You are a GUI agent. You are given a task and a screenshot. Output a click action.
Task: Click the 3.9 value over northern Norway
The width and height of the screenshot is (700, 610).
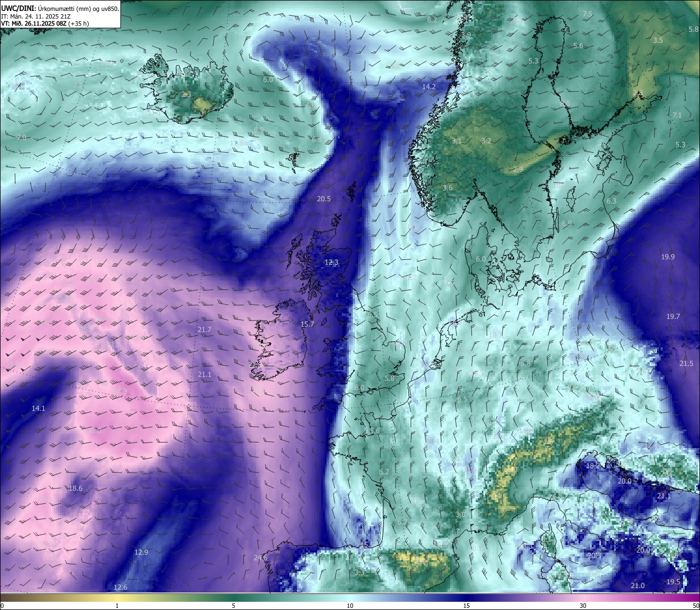click(466, 34)
